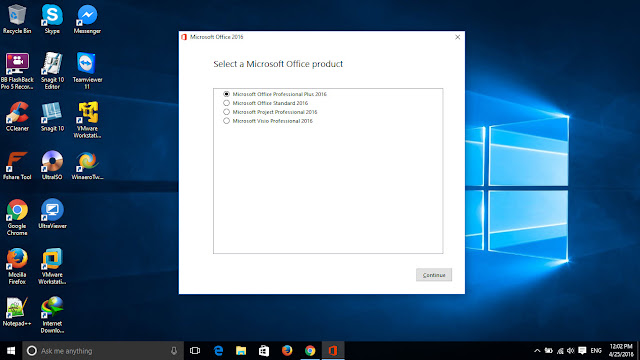
Task: Click the Snagit 10 desktop shortcut
Action: pyautogui.click(x=52, y=116)
